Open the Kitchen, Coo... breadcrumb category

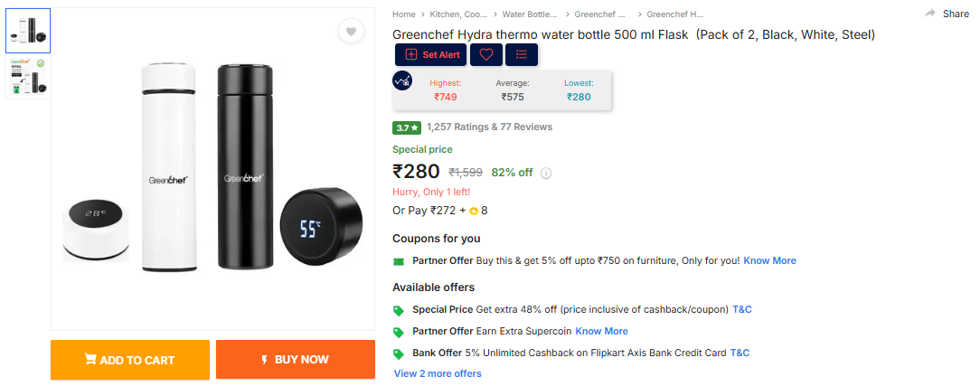pos(458,14)
